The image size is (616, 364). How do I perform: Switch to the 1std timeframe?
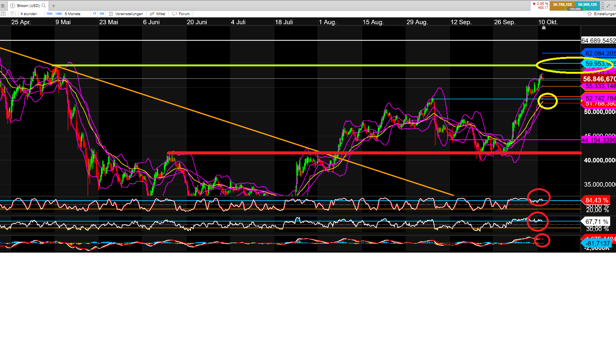pyautogui.click(x=58, y=14)
